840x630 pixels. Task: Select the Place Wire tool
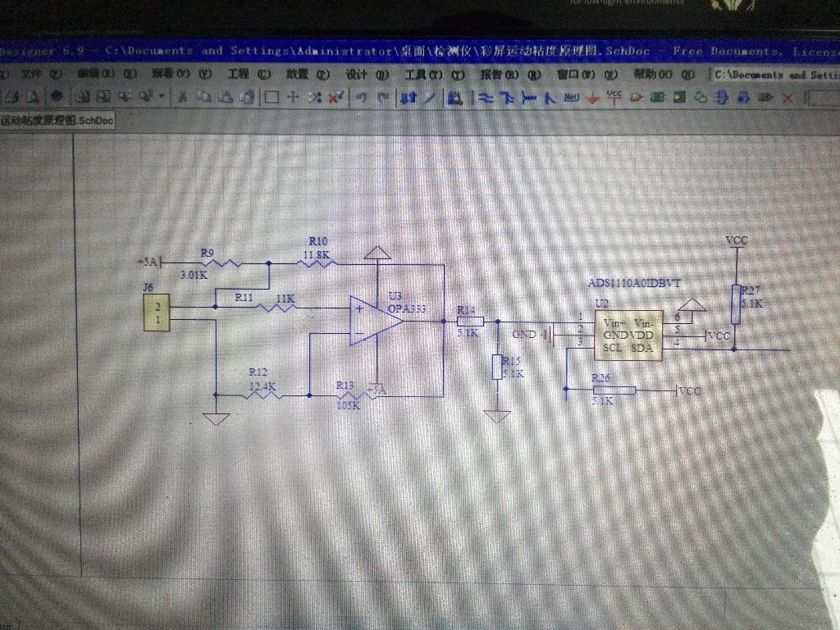[x=486, y=98]
